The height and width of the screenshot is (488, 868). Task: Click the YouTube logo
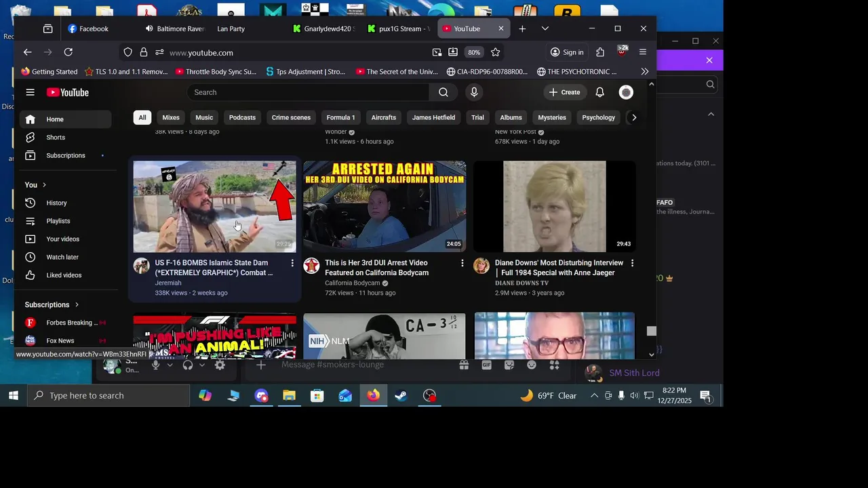tap(68, 92)
